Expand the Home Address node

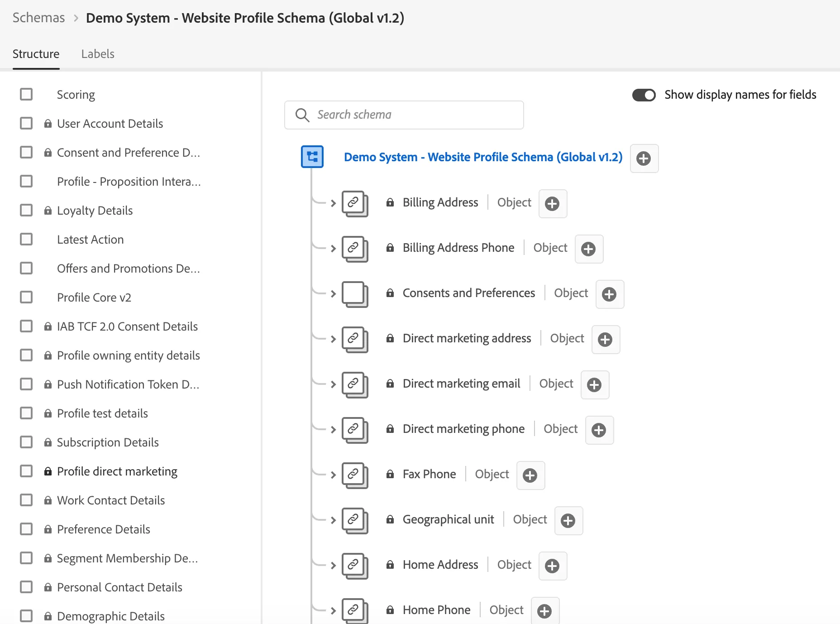coord(333,566)
